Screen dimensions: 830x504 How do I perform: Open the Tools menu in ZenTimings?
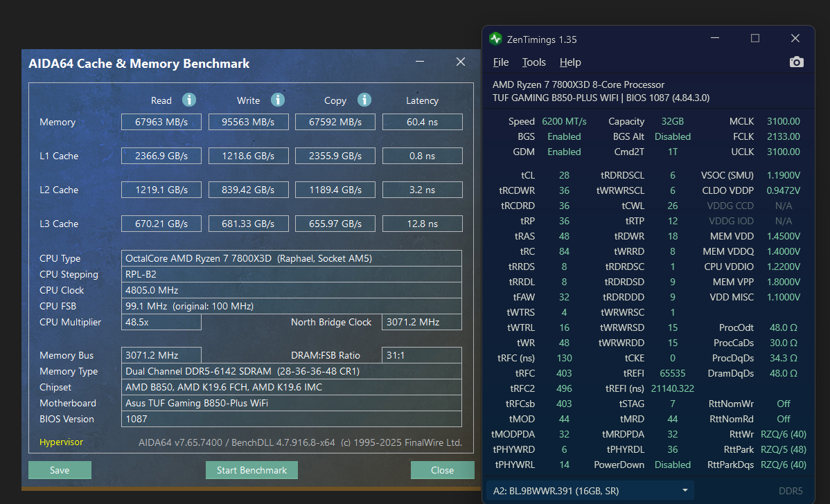[533, 62]
